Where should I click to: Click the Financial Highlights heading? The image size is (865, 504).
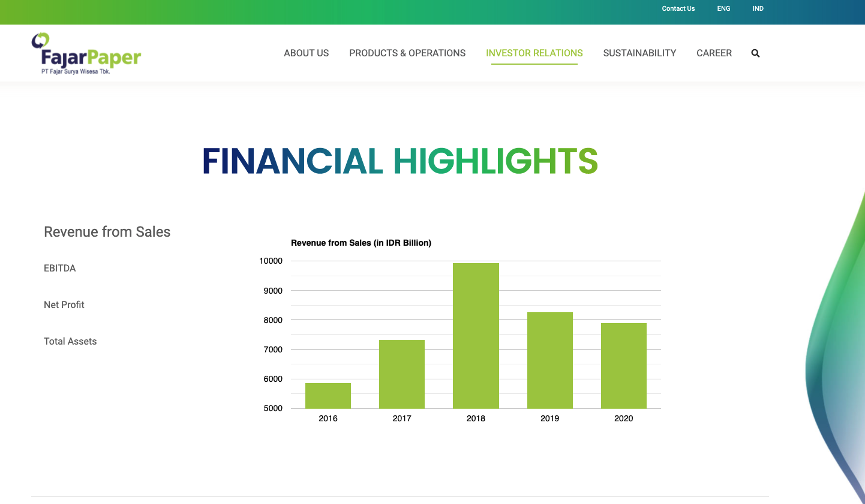[400, 161]
